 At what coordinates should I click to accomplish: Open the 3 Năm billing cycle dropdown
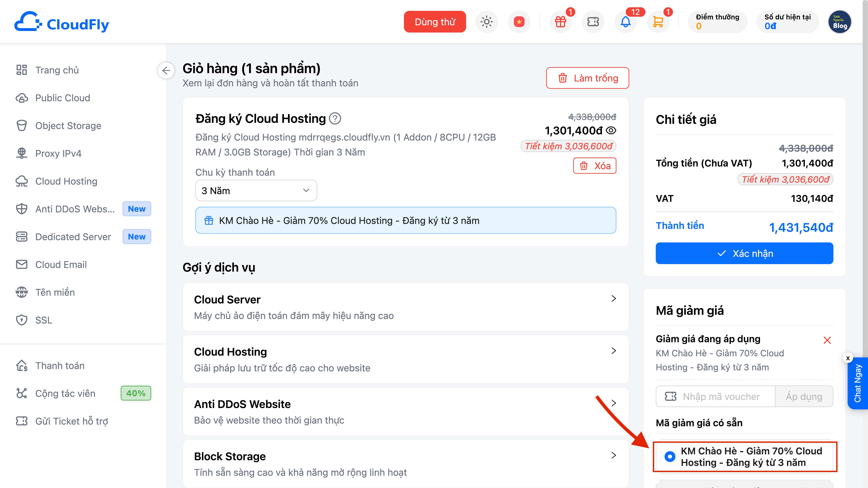click(x=256, y=191)
